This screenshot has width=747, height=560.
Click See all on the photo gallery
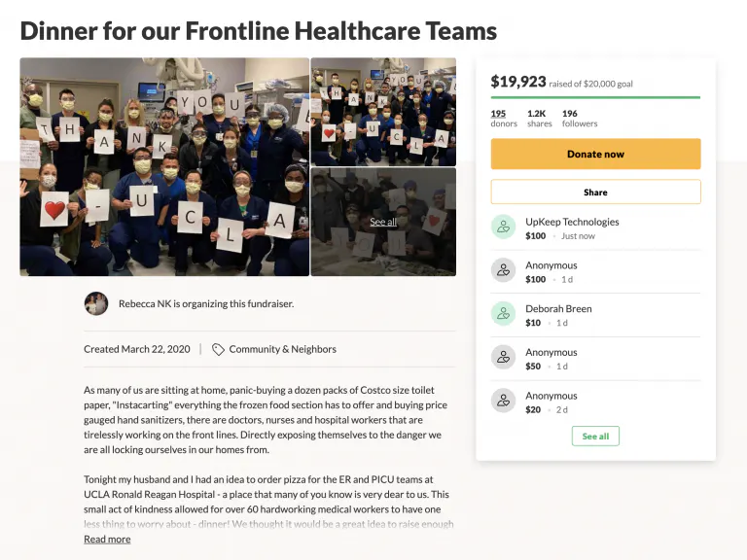click(x=383, y=222)
